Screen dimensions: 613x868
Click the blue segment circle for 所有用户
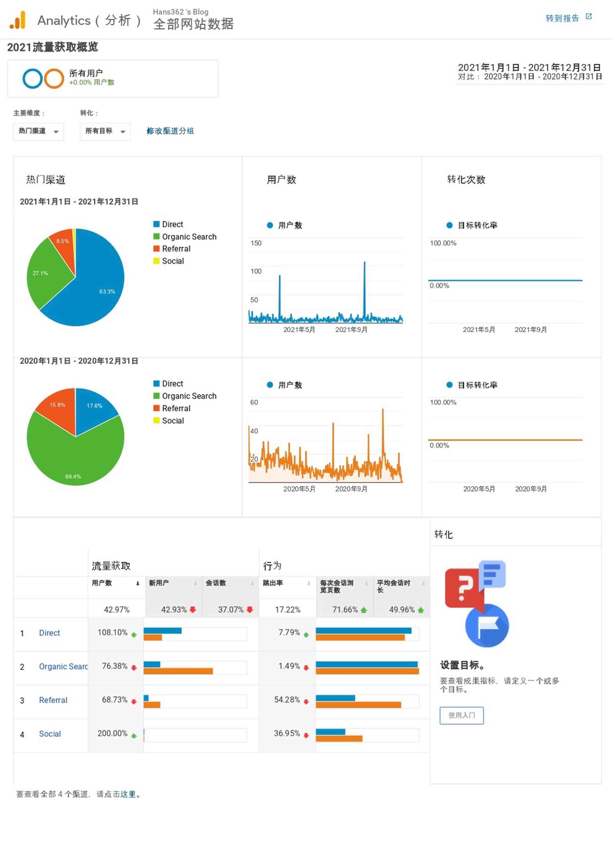point(32,79)
